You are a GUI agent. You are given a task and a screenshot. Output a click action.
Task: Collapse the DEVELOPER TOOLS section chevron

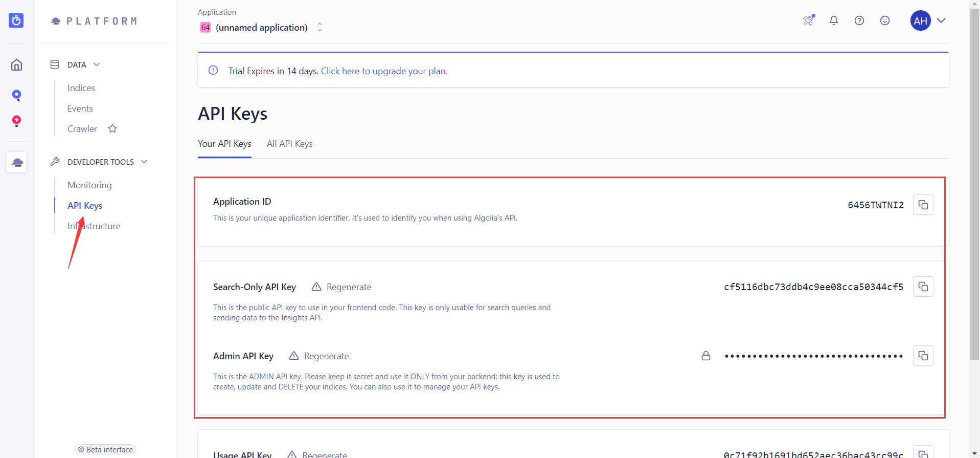[144, 162]
